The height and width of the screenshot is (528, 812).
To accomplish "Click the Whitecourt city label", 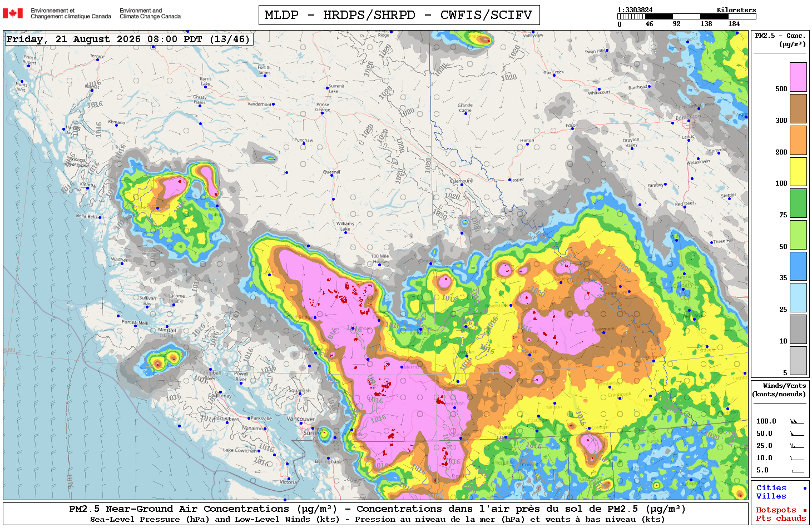I will [x=599, y=93].
